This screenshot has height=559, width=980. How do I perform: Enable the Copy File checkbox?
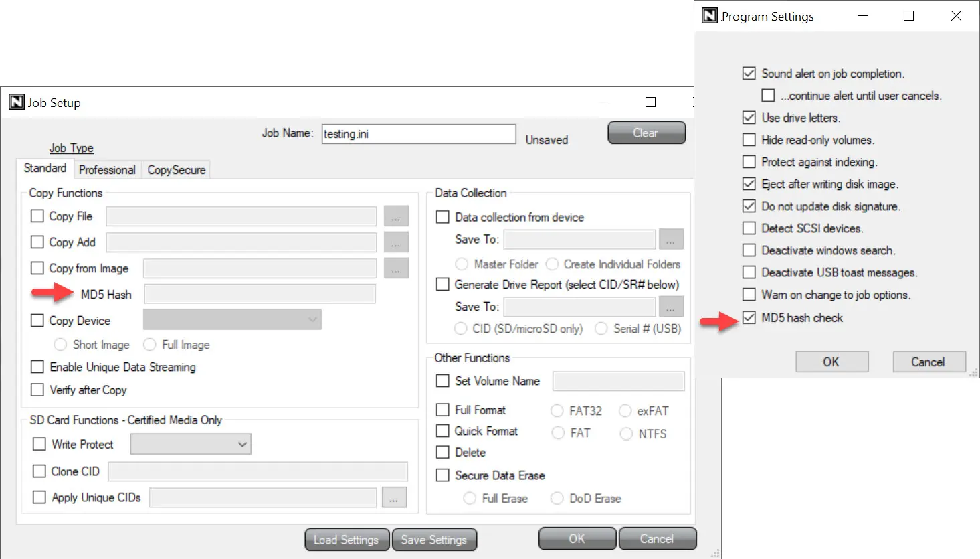click(x=37, y=216)
